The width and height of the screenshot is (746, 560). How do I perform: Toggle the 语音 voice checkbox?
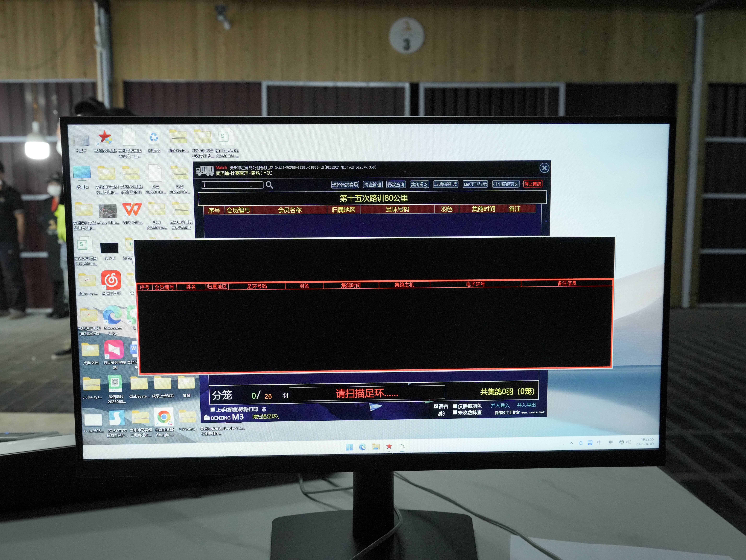[x=435, y=406]
